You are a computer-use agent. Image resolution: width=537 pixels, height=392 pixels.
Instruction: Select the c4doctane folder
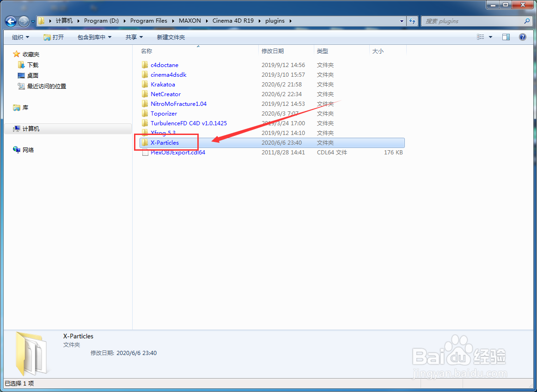(x=165, y=65)
